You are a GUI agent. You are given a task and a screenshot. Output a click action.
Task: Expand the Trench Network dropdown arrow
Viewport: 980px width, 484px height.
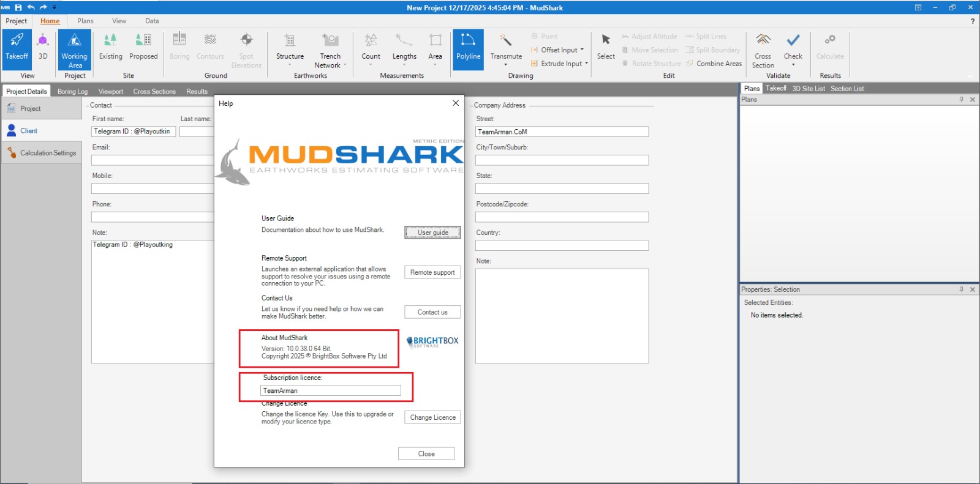coord(345,65)
